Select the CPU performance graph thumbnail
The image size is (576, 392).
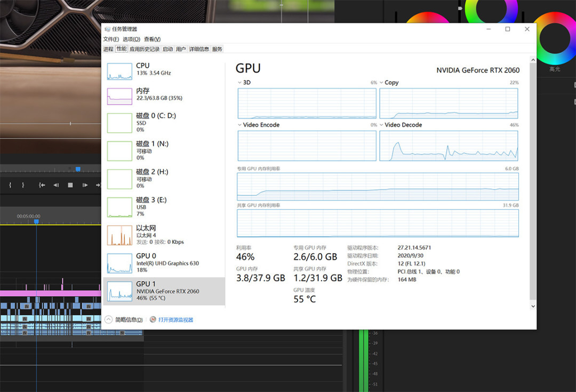coord(119,71)
